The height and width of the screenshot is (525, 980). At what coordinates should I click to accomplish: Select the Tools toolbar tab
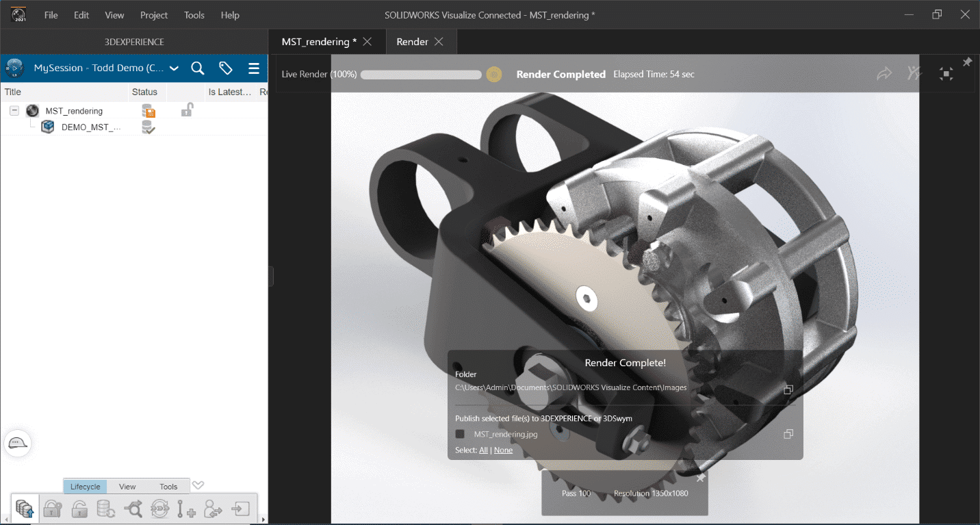coord(168,487)
